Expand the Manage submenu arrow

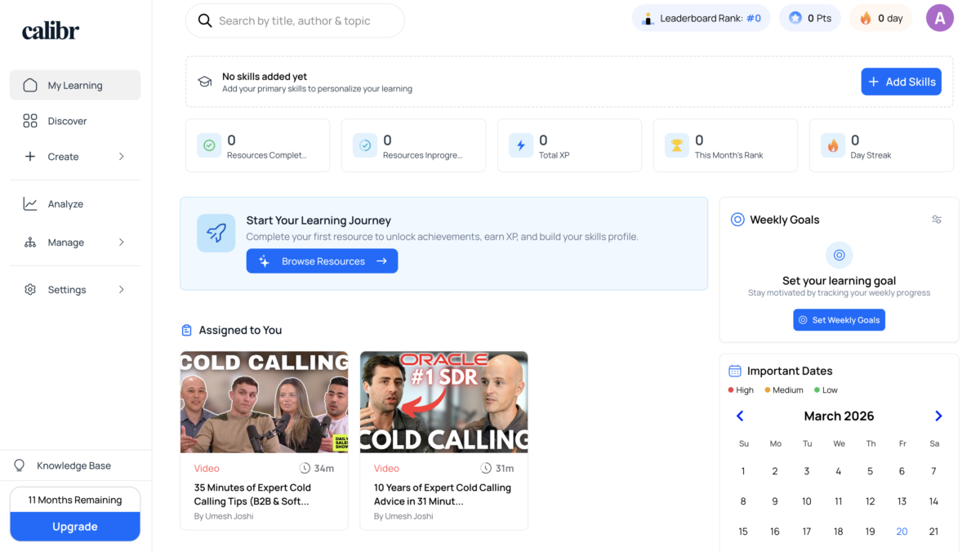(122, 243)
